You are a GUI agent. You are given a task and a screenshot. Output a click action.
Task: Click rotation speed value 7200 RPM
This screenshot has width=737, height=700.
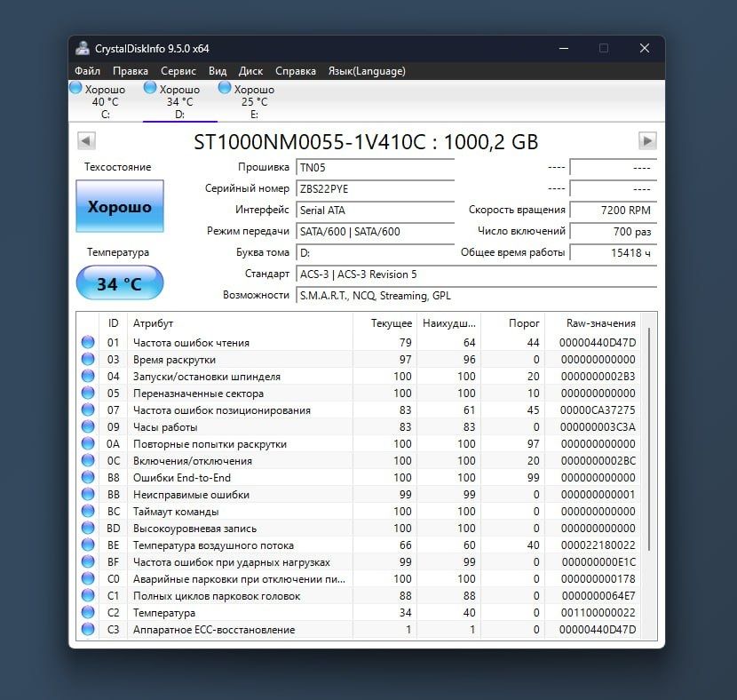613,211
